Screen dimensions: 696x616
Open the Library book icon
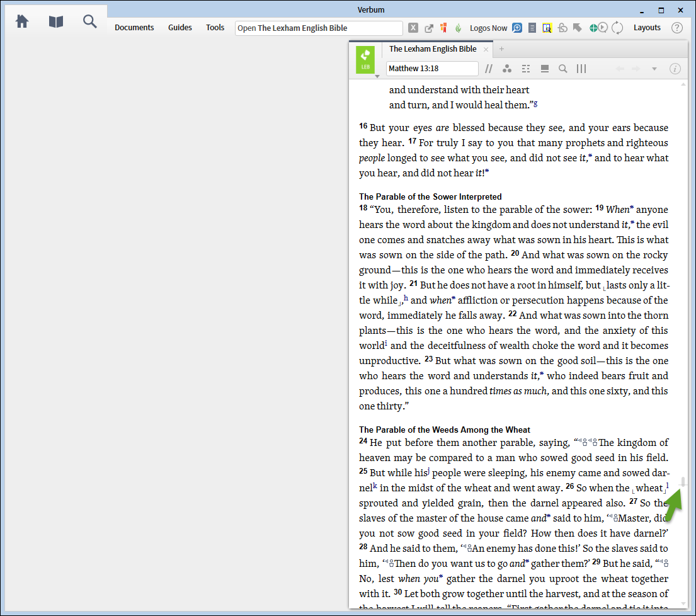coord(56,21)
